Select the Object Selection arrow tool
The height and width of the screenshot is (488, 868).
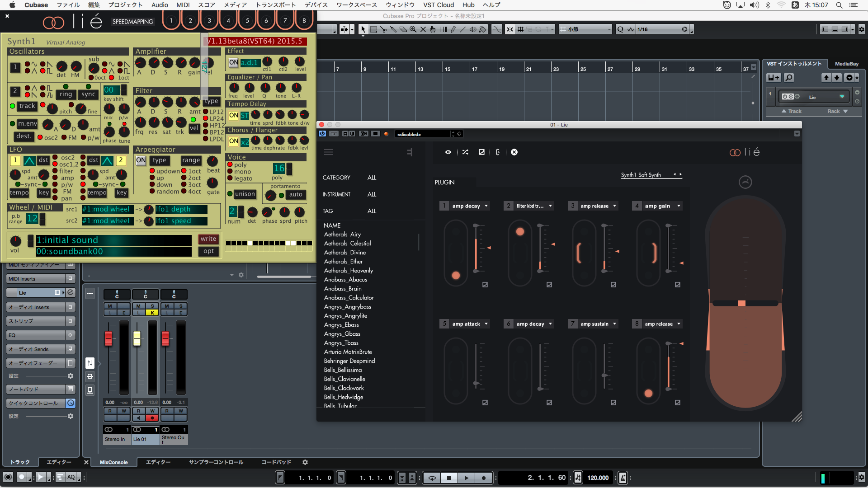coord(363,29)
